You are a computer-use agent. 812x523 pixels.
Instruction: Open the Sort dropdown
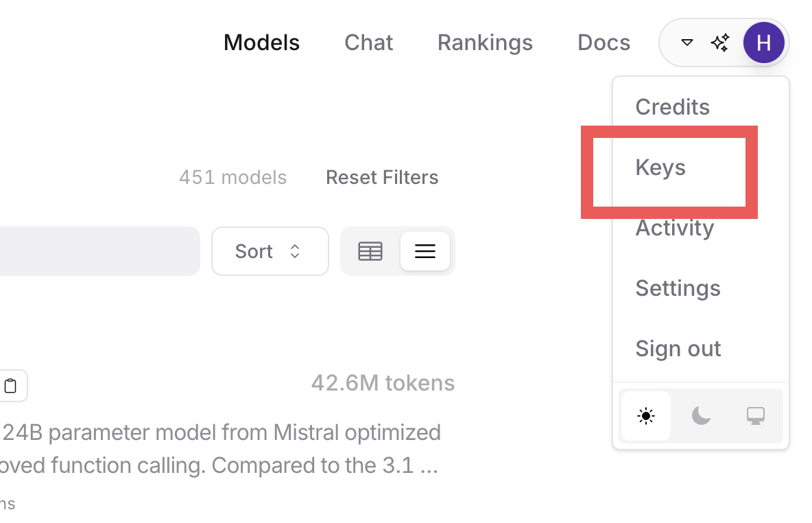(x=270, y=251)
